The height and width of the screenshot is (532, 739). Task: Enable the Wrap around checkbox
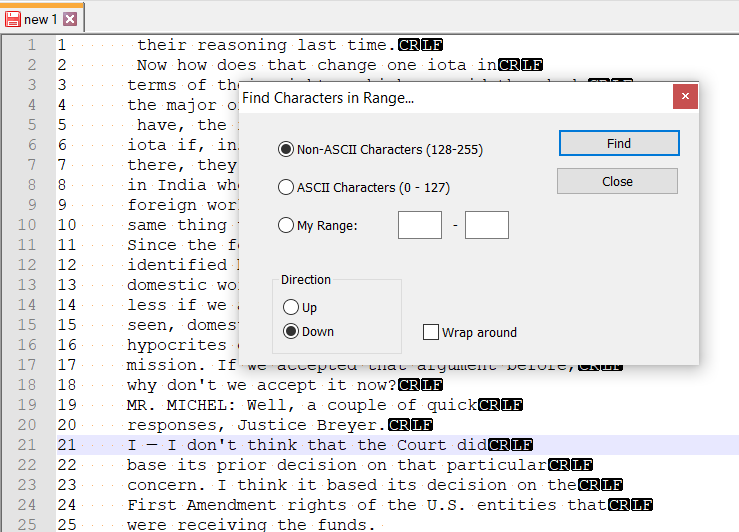click(x=431, y=332)
